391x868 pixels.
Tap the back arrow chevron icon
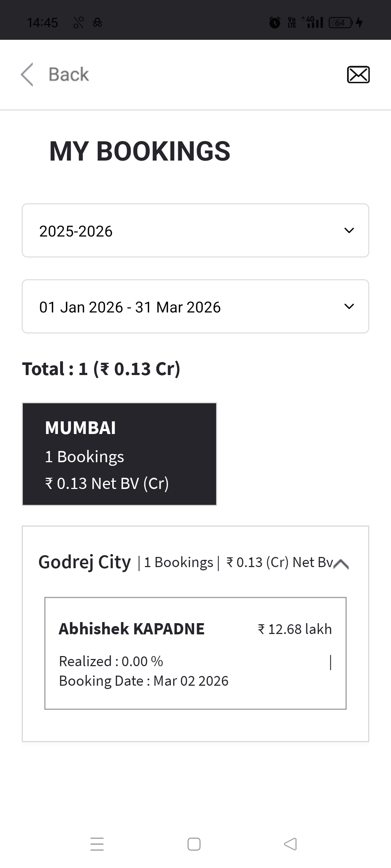click(27, 75)
